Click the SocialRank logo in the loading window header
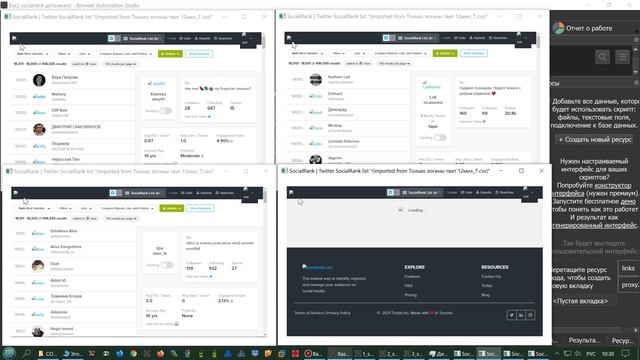This screenshot has height=360, width=640. click(x=291, y=192)
